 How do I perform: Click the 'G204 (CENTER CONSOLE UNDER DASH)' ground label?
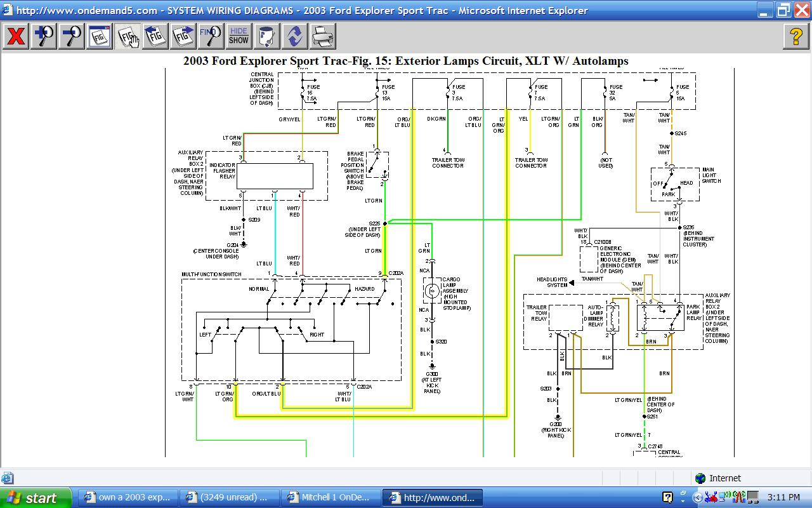pyautogui.click(x=216, y=250)
